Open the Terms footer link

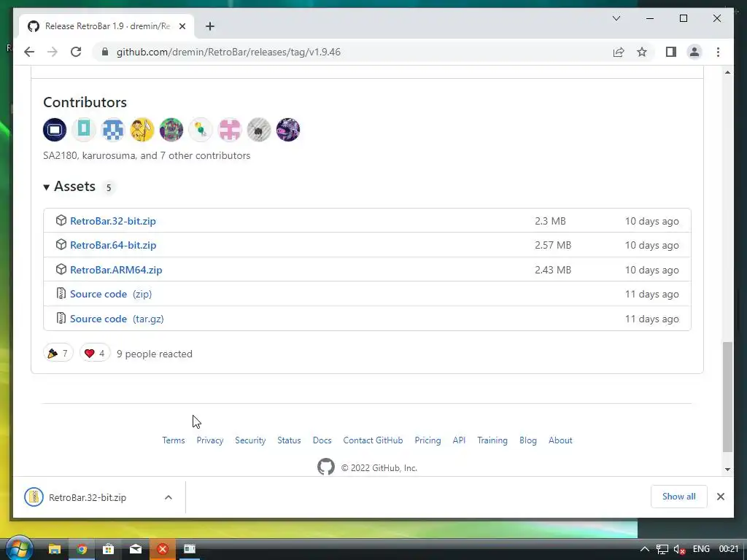click(174, 440)
